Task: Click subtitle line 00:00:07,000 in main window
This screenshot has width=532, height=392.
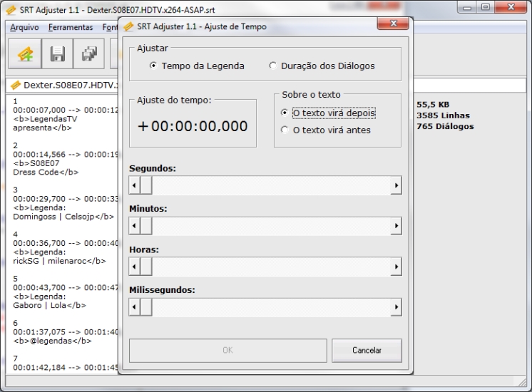Action: pos(66,110)
